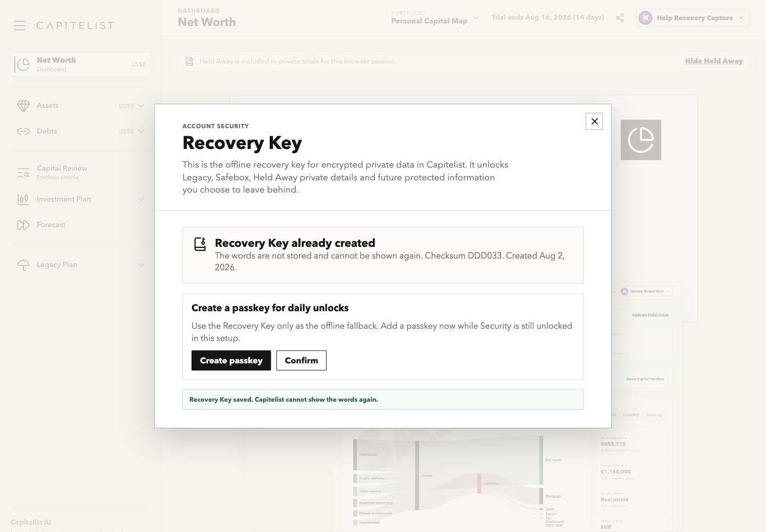Viewport: 766px width, 532px height.
Task: Click the Held Away included banner text
Action: click(298, 61)
